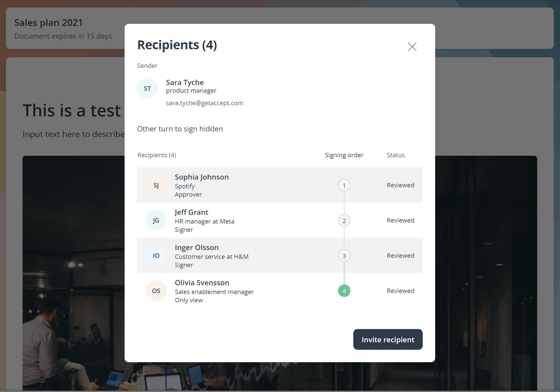The height and width of the screenshot is (392, 560).
Task: Click Signer role under Jeff Grant
Action: (x=184, y=230)
